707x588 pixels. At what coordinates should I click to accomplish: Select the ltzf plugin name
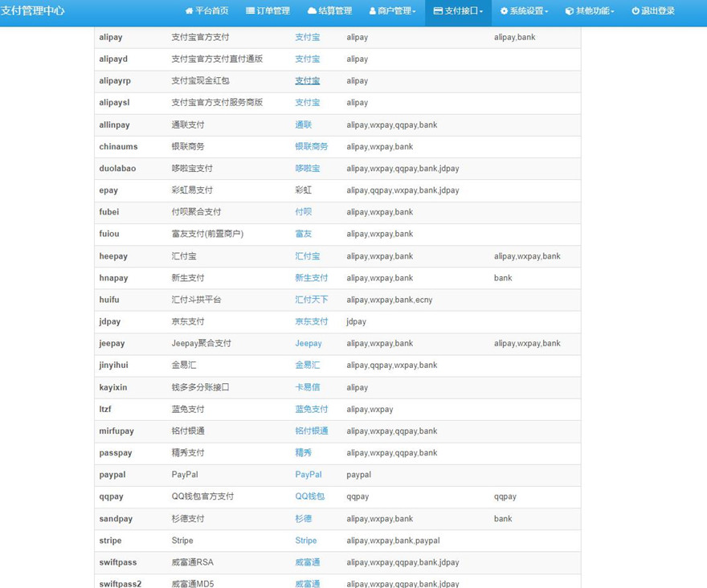(x=105, y=409)
